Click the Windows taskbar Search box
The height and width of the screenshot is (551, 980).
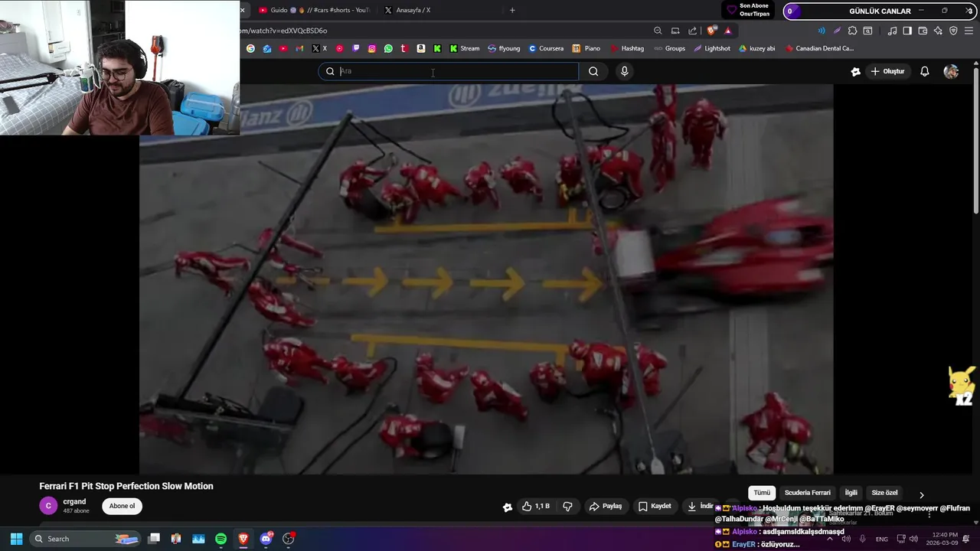coord(86,539)
